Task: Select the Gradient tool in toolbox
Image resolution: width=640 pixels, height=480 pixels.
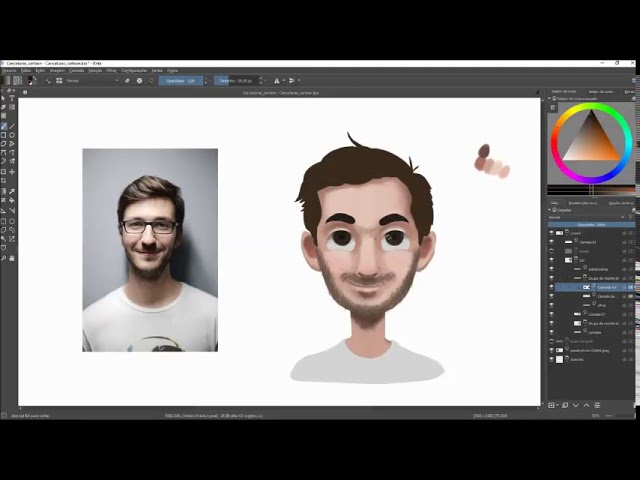Action: (x=3, y=191)
